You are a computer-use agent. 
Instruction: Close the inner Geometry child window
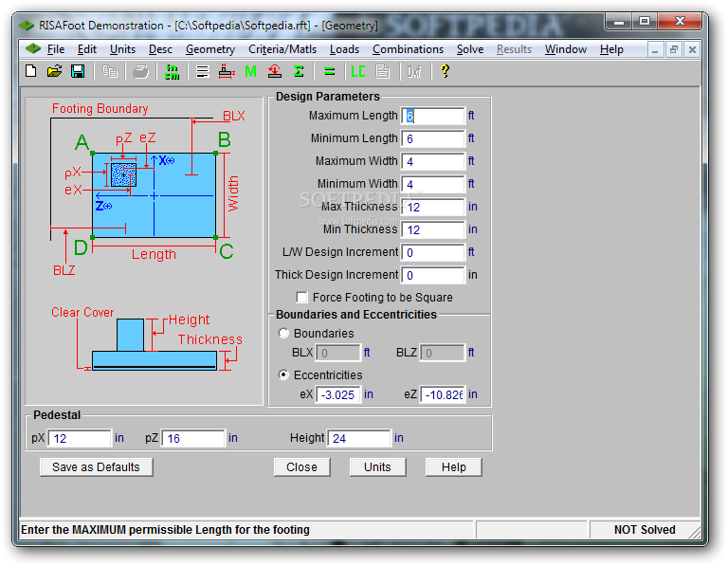(692, 49)
